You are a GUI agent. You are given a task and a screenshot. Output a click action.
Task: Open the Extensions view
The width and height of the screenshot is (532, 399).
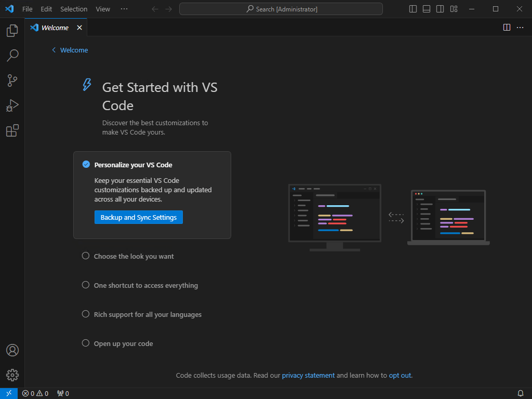coord(12,130)
